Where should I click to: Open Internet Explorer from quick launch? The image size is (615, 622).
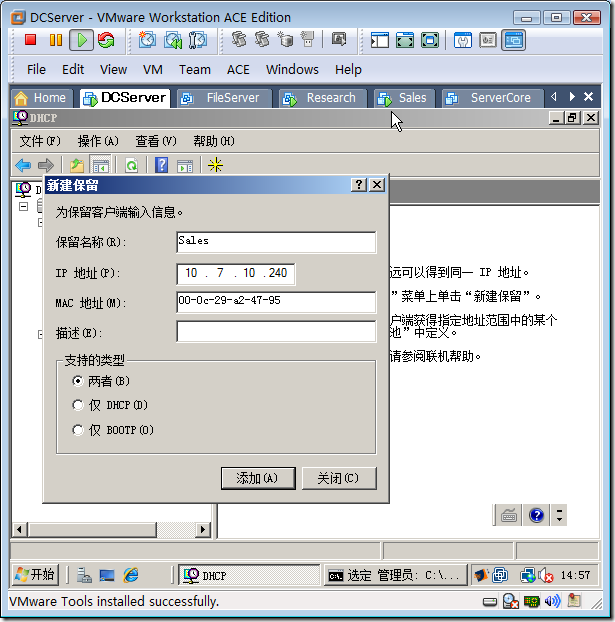(x=131, y=575)
